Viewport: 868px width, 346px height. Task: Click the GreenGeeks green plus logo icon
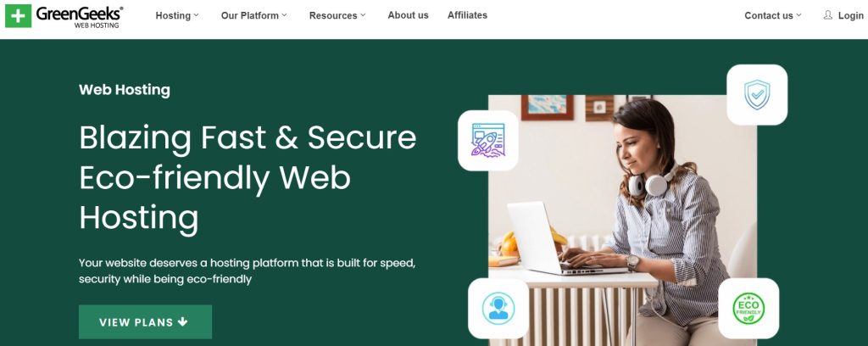click(x=19, y=15)
